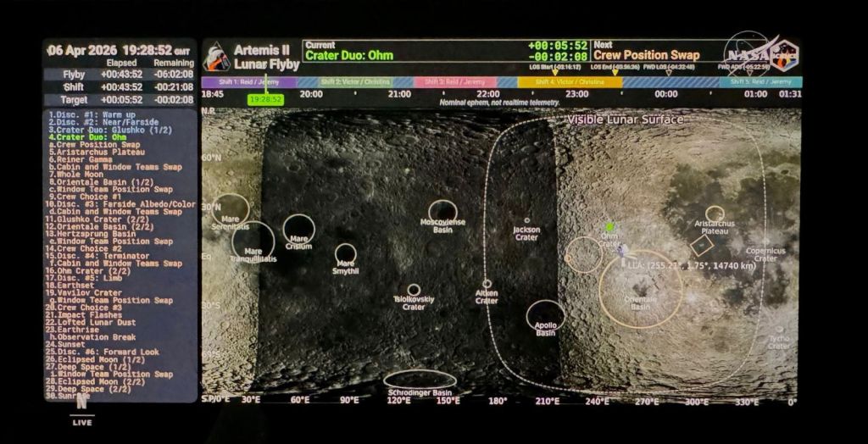Click the 'Crew Position Swap' next activity
This screenshot has height=444, width=868.
647,56
